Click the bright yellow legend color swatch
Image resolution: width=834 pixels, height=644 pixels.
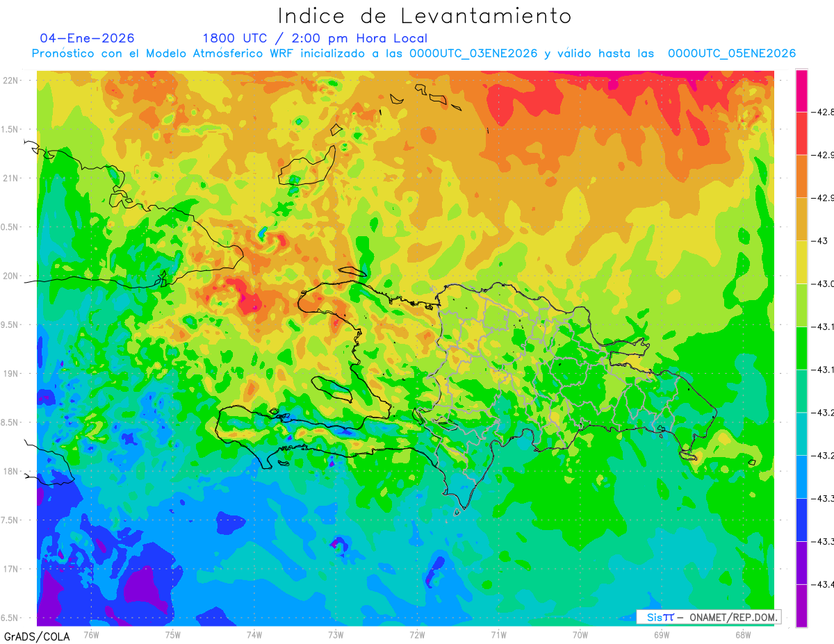point(801,262)
